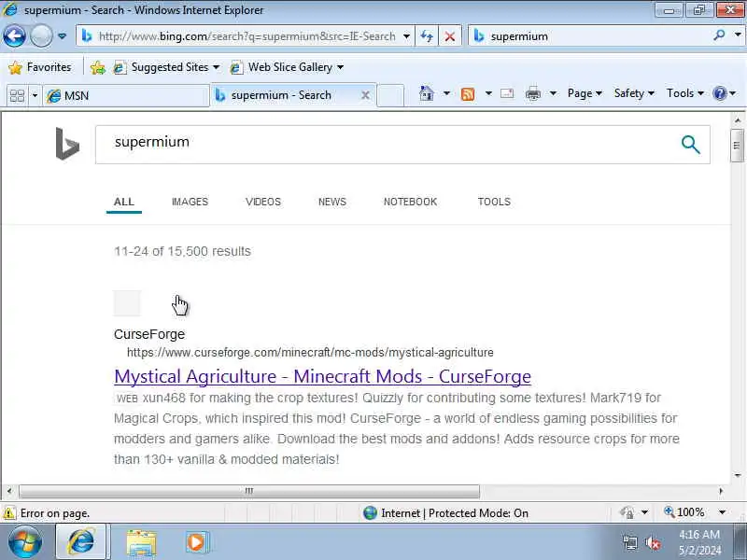Switch to VIDEOS results tab

pos(263,202)
